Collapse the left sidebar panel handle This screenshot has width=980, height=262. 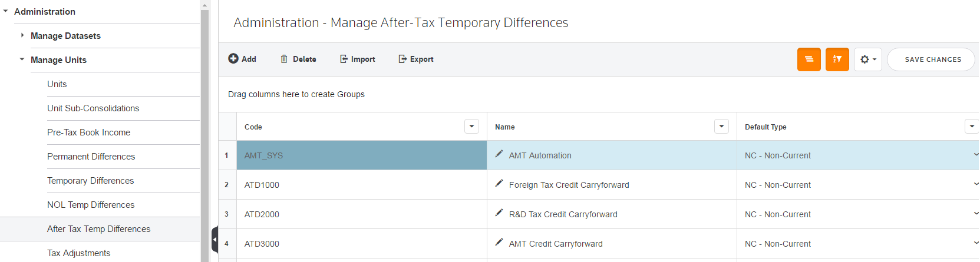[215, 240]
